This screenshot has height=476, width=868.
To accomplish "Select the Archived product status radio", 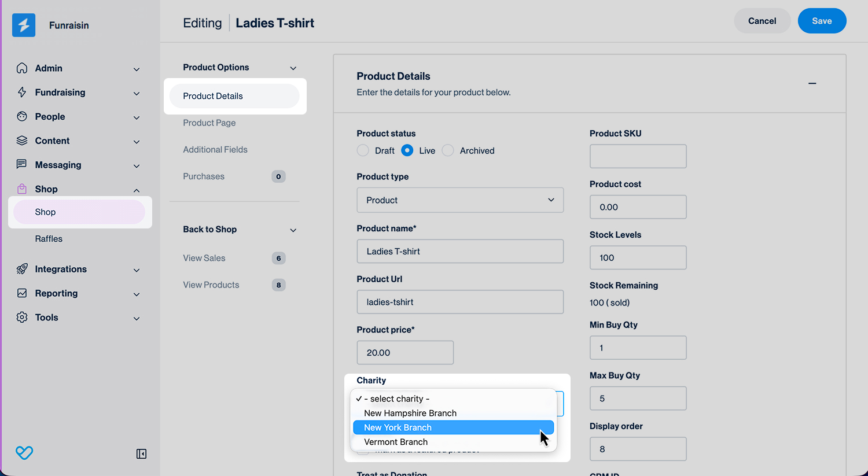I will [448, 150].
